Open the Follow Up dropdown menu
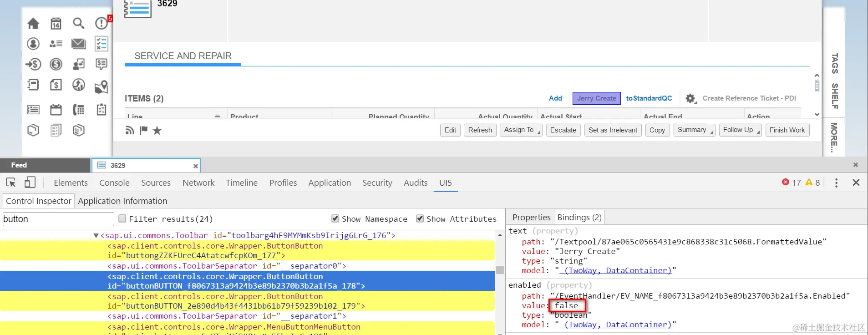This screenshot has width=868, height=335. pos(740,130)
